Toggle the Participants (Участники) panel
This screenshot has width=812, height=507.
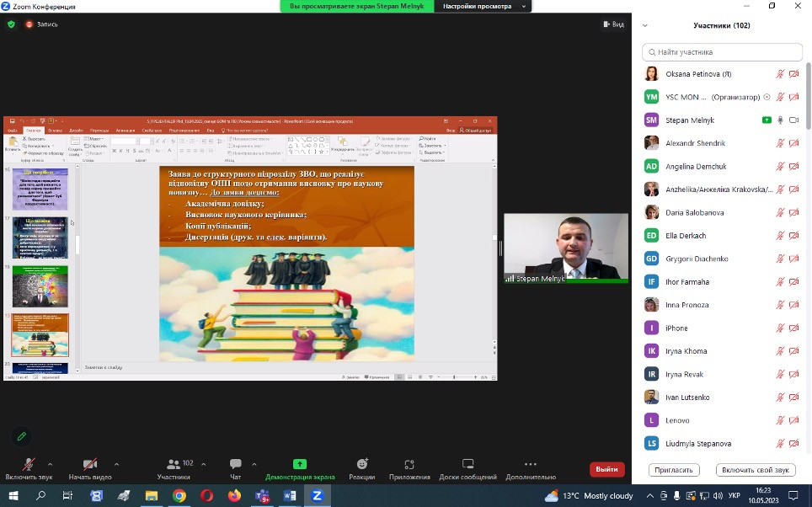coord(174,469)
